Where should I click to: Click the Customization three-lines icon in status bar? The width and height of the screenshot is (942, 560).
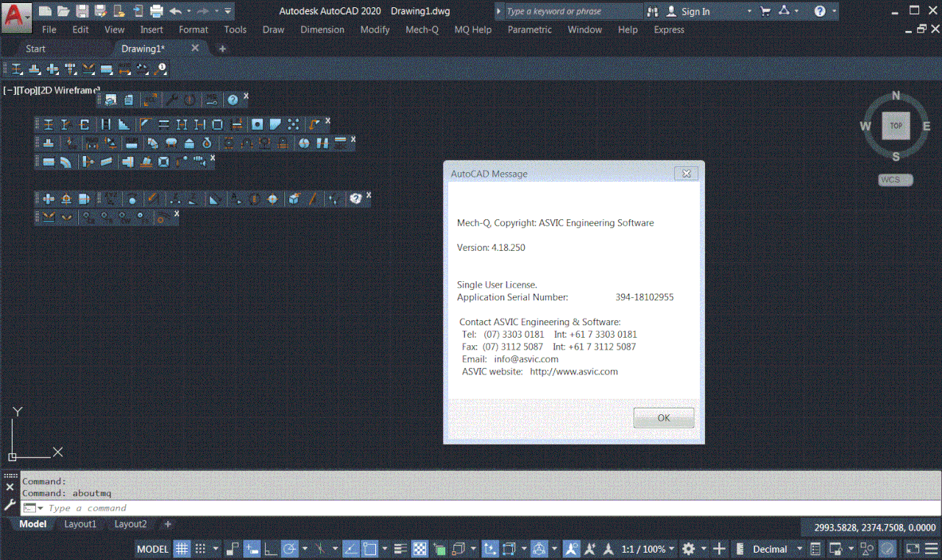[x=932, y=549]
